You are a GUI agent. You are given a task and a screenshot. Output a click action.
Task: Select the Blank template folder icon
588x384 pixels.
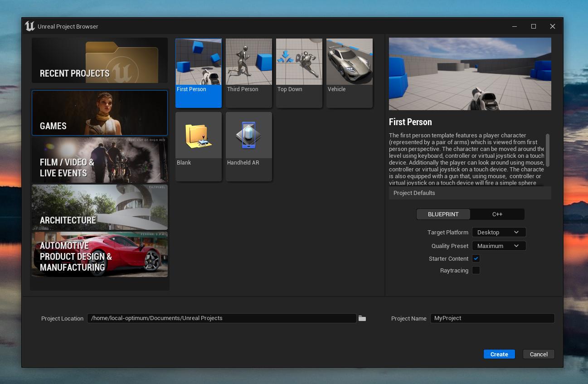coord(199,136)
